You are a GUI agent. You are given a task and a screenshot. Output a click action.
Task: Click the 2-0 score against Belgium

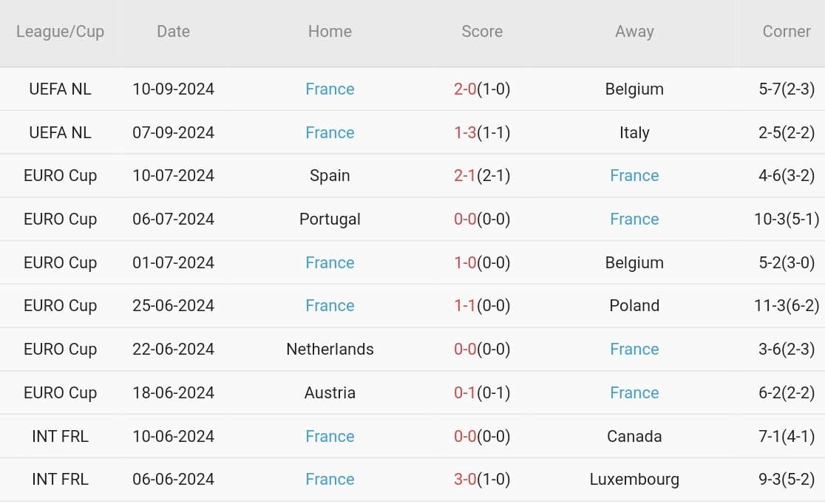pyautogui.click(x=466, y=89)
